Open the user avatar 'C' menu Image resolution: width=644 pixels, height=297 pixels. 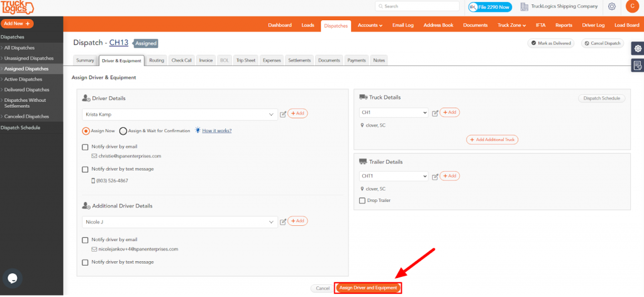click(x=632, y=6)
